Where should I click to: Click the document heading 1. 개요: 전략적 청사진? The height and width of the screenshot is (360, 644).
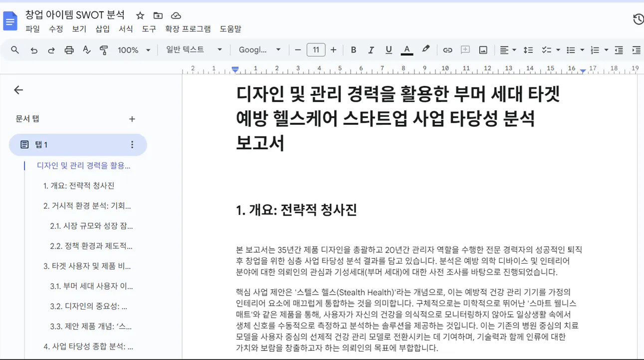296,210
